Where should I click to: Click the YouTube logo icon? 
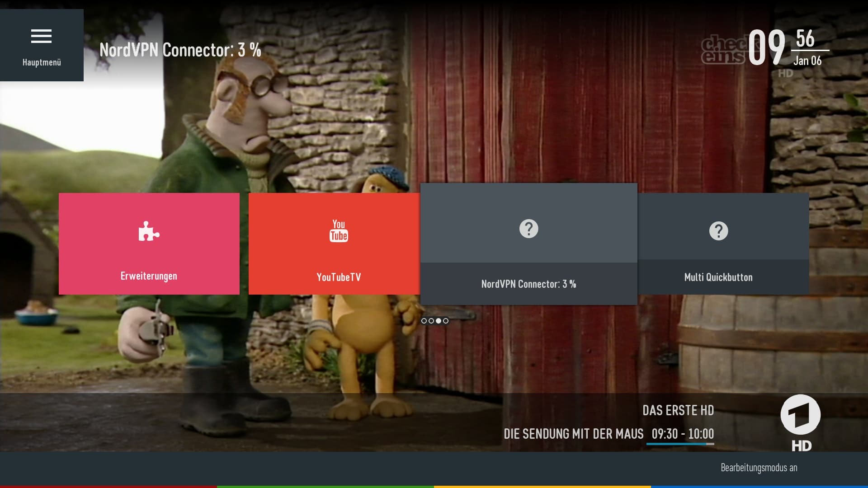tap(339, 231)
